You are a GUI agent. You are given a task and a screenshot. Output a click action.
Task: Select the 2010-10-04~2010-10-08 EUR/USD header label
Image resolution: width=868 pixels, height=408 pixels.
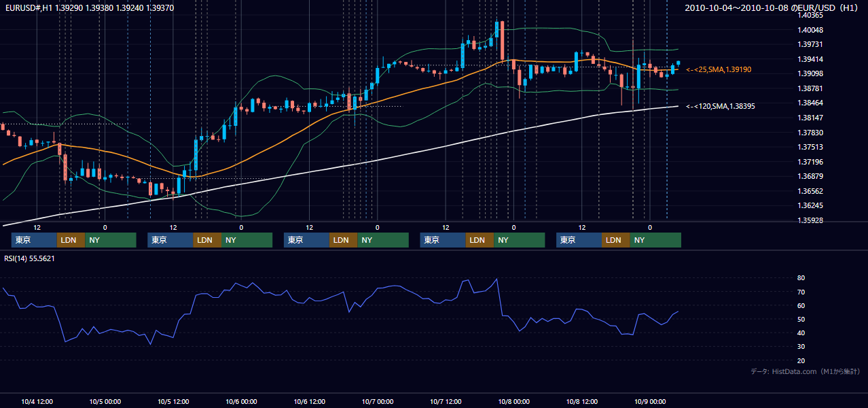tap(772, 7)
